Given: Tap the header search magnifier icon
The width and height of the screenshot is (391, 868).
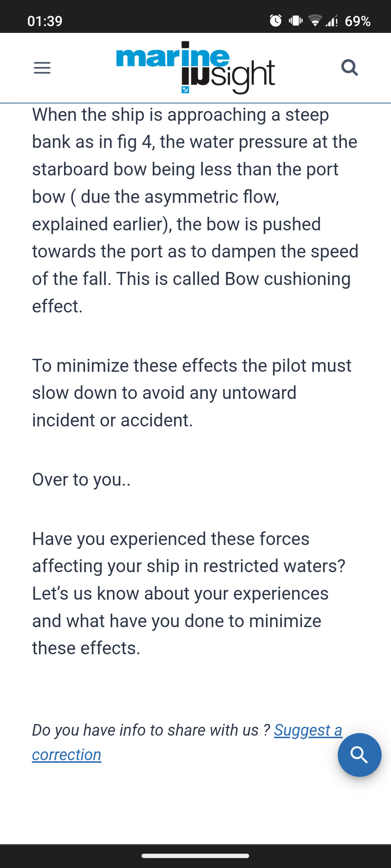Looking at the screenshot, I should pos(349,68).
